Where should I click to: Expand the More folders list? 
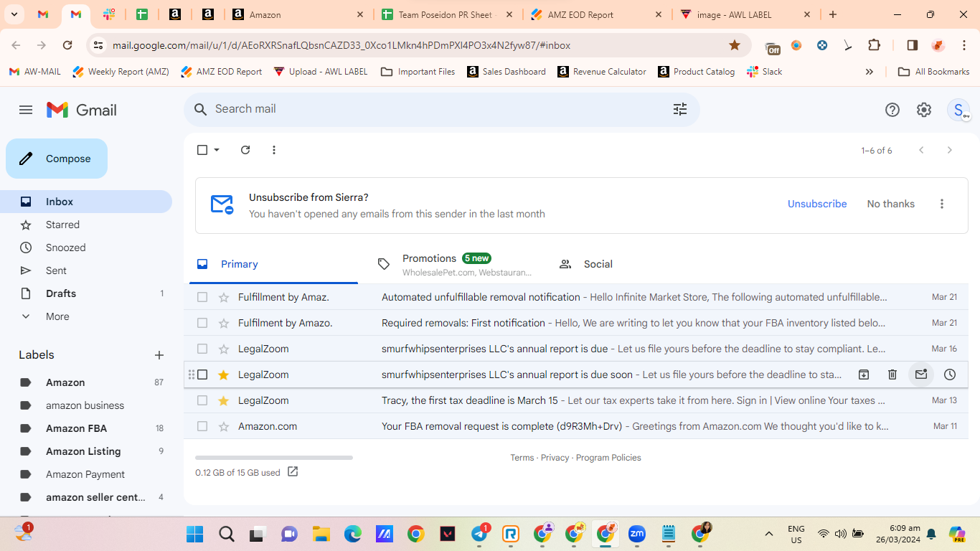coord(86,316)
